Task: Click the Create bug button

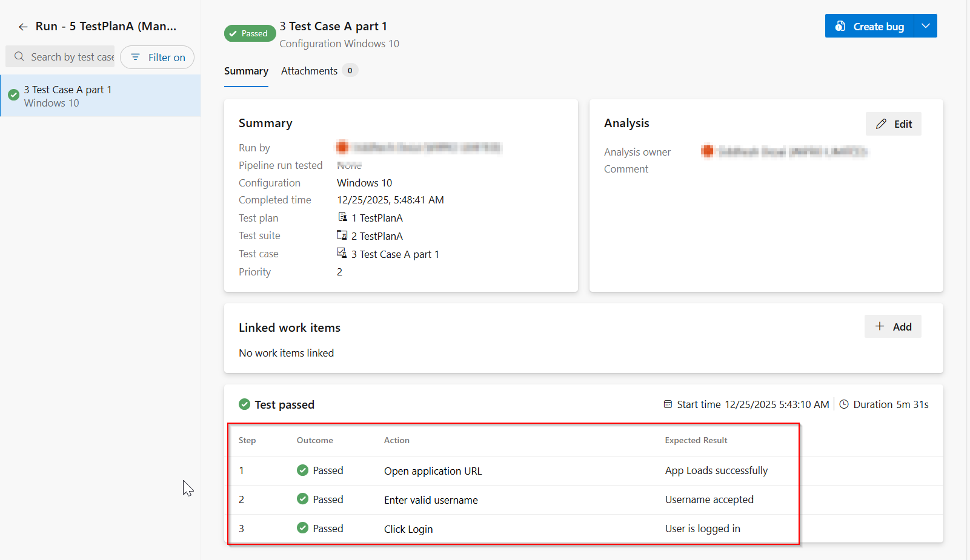Action: [x=869, y=26]
